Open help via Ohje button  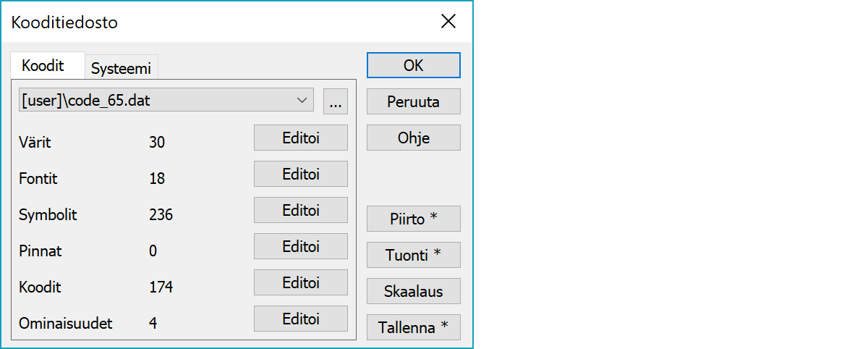[413, 138]
